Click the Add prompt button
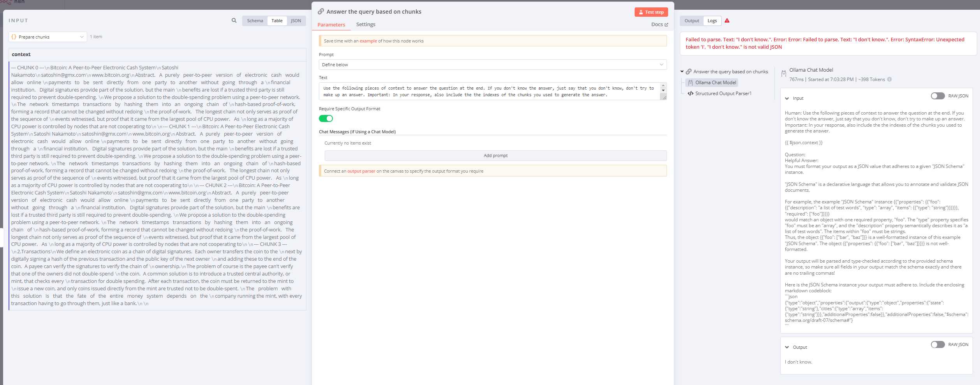This screenshot has width=980, height=385. click(495, 155)
